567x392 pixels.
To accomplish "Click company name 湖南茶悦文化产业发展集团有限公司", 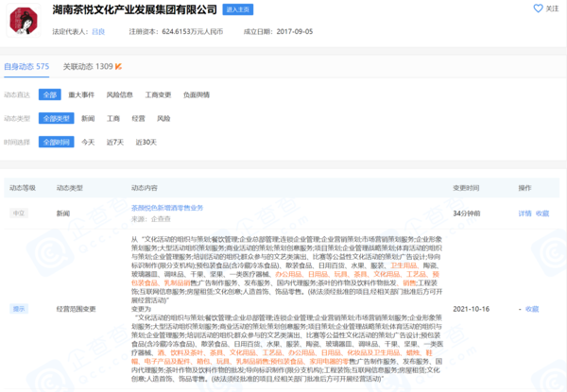I will 134,9.
